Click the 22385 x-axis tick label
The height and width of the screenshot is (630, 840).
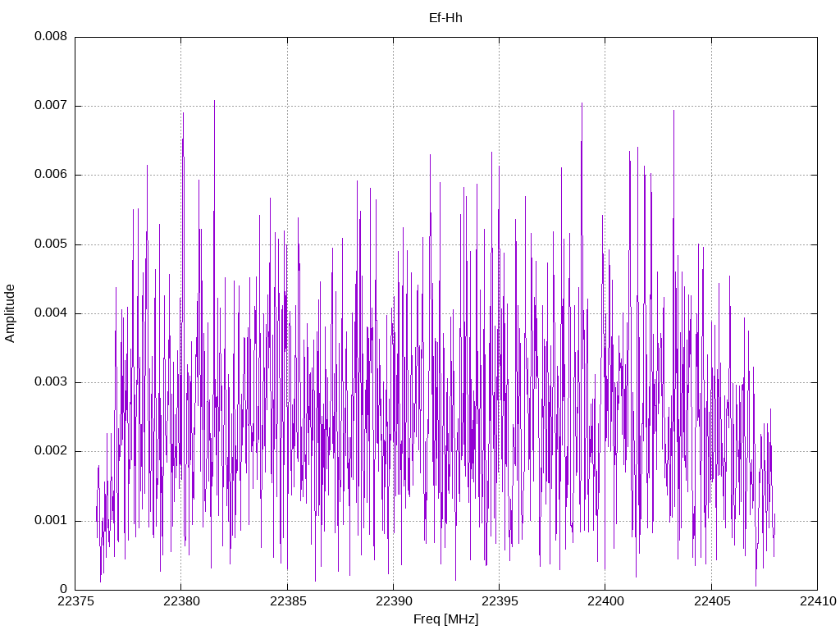(x=288, y=601)
